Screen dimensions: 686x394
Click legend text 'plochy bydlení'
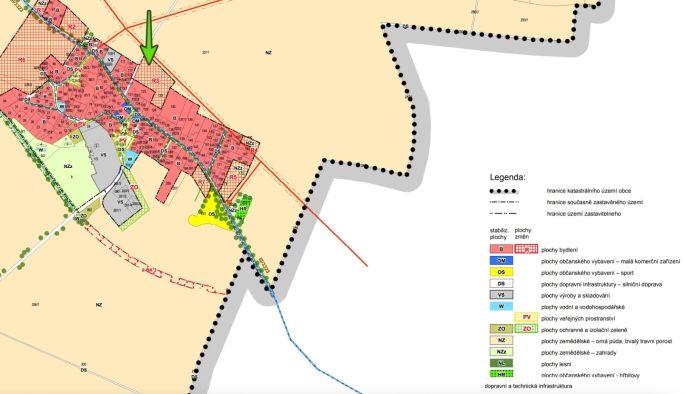tap(560, 250)
